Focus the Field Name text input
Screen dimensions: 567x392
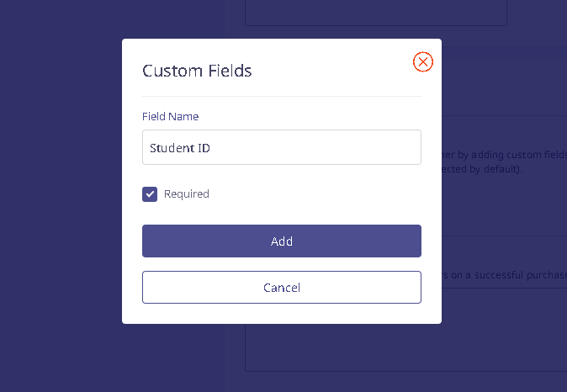282,147
